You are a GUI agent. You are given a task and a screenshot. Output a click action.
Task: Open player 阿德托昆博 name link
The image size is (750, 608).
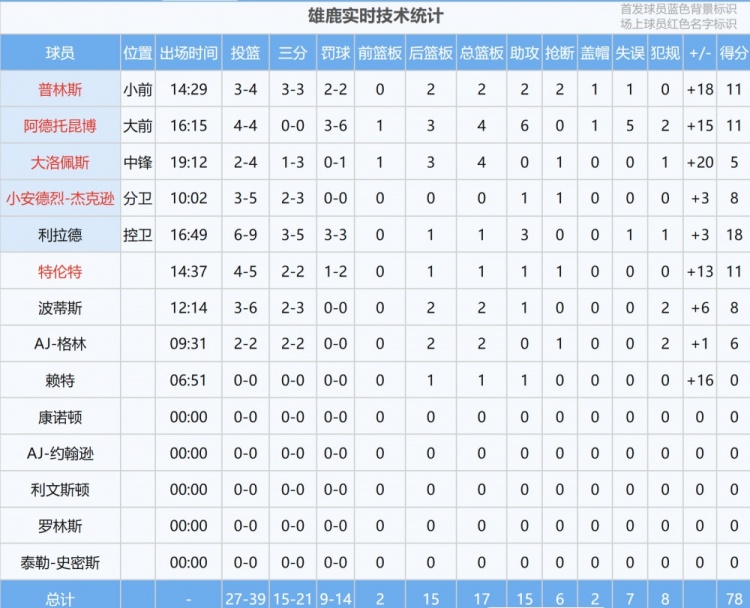click(60, 126)
